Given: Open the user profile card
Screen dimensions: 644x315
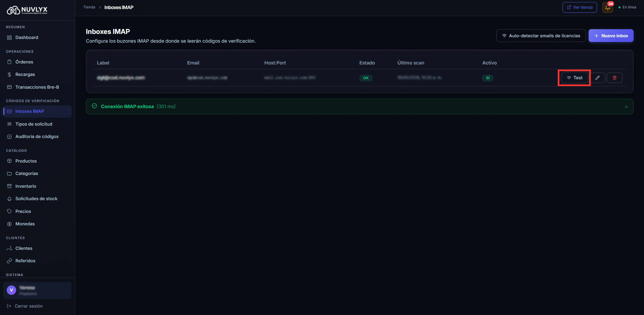Looking at the screenshot, I should click(37, 290).
